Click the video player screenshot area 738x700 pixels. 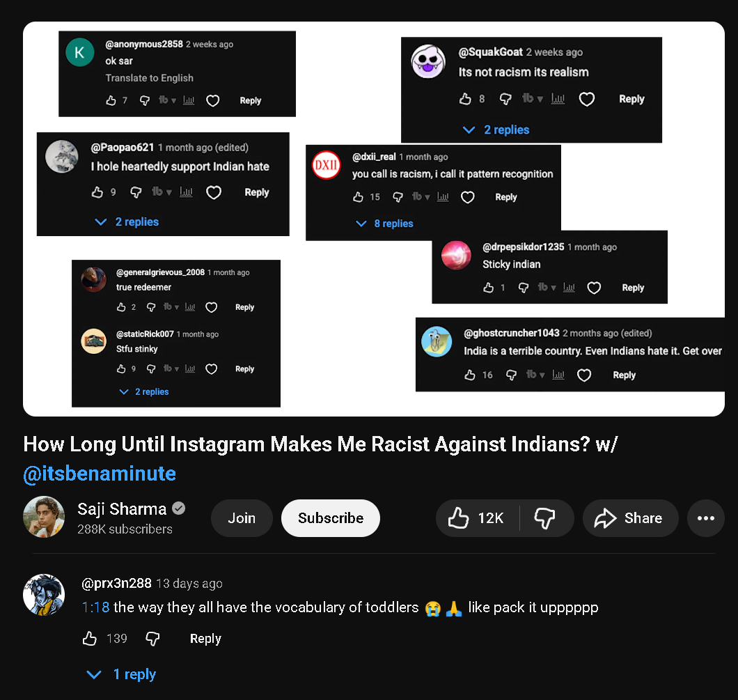pyautogui.click(x=374, y=219)
